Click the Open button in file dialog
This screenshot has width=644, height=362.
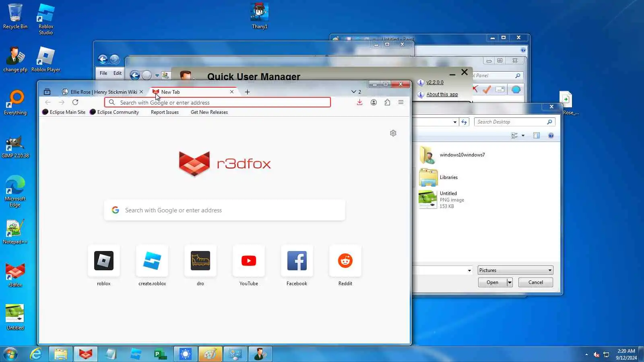[x=492, y=282]
